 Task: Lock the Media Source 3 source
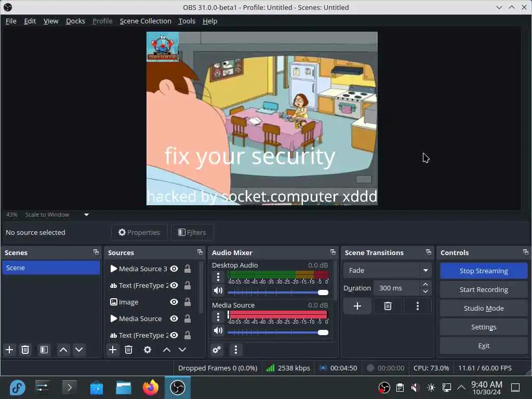coord(187,269)
